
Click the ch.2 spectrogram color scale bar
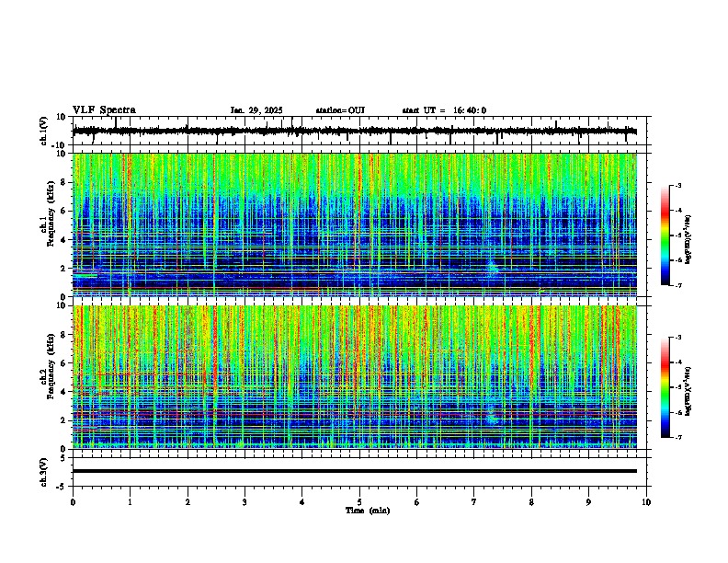pos(665,387)
